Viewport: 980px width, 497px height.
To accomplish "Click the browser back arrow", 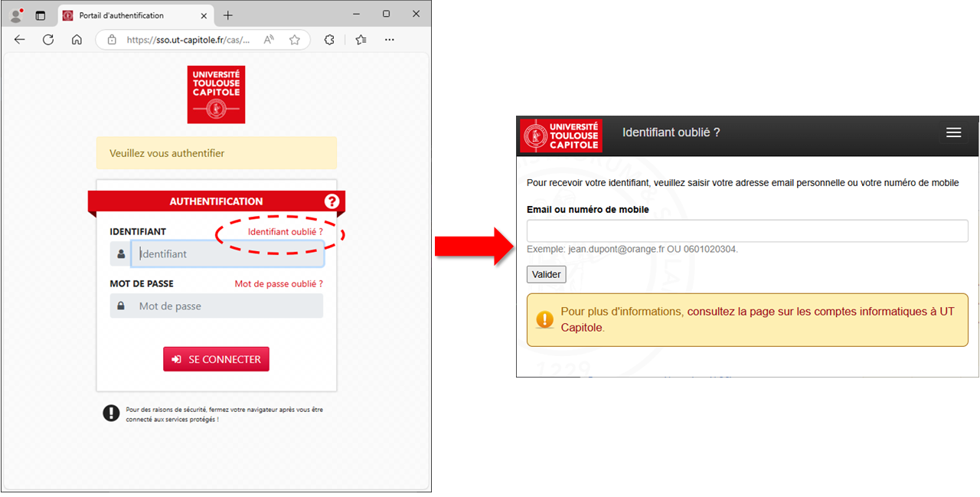I will tap(20, 40).
